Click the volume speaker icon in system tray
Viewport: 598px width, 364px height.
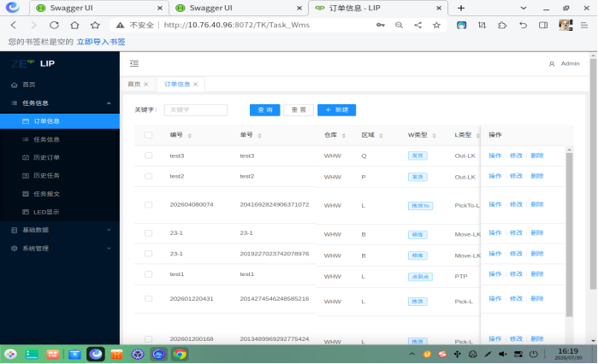(x=503, y=354)
